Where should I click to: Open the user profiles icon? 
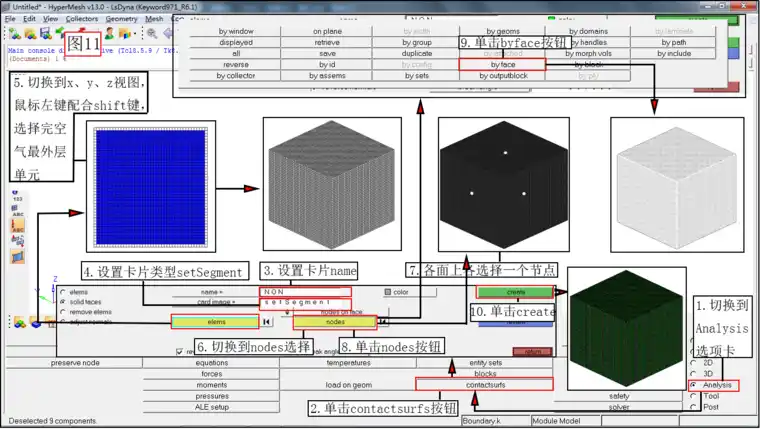110,33
